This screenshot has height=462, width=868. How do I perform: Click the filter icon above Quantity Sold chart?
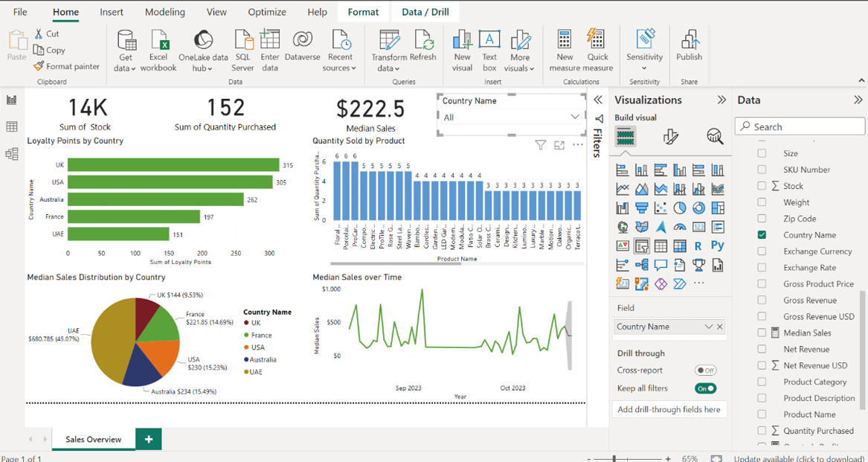pos(541,145)
